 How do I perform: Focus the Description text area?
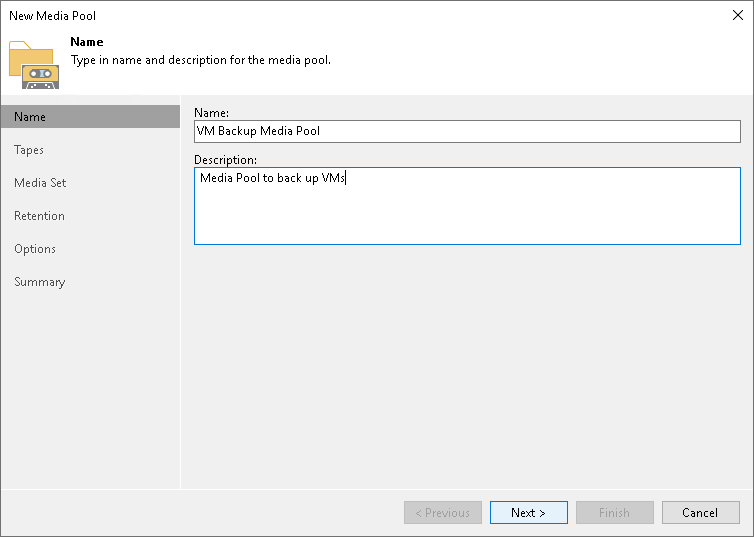pos(467,206)
